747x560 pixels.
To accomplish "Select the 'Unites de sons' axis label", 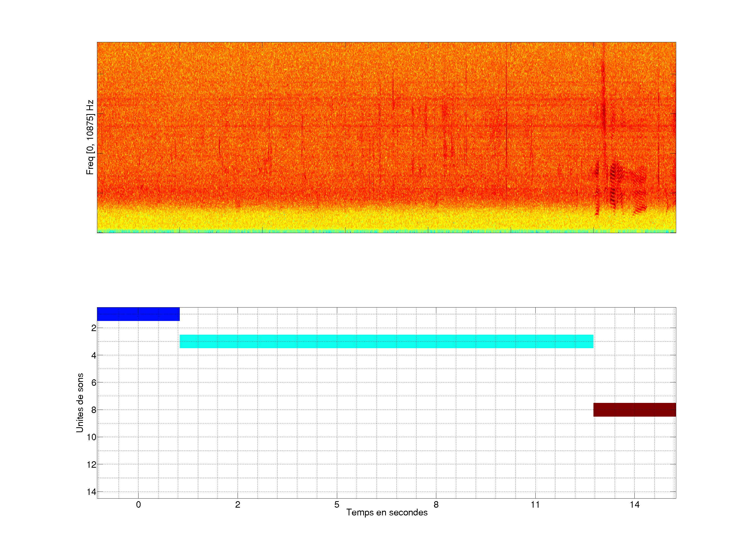I will 80,403.
